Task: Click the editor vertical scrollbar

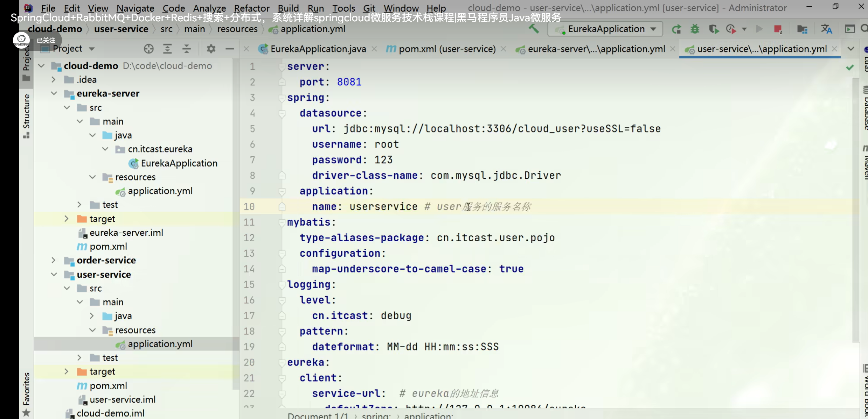Action: [x=856, y=210]
